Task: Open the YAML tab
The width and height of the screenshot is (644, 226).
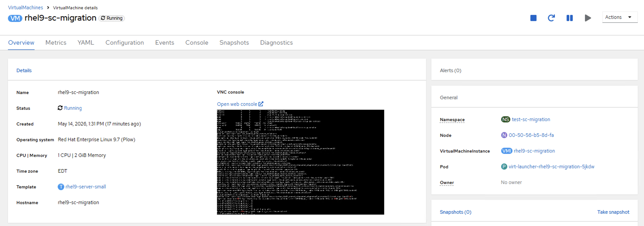Action: (86, 43)
